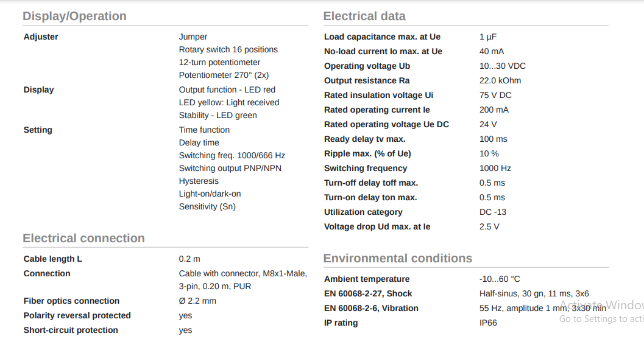Click the Voltage drop 2.5 V value
Viewport: 644px width, 339px height.
[489, 226]
